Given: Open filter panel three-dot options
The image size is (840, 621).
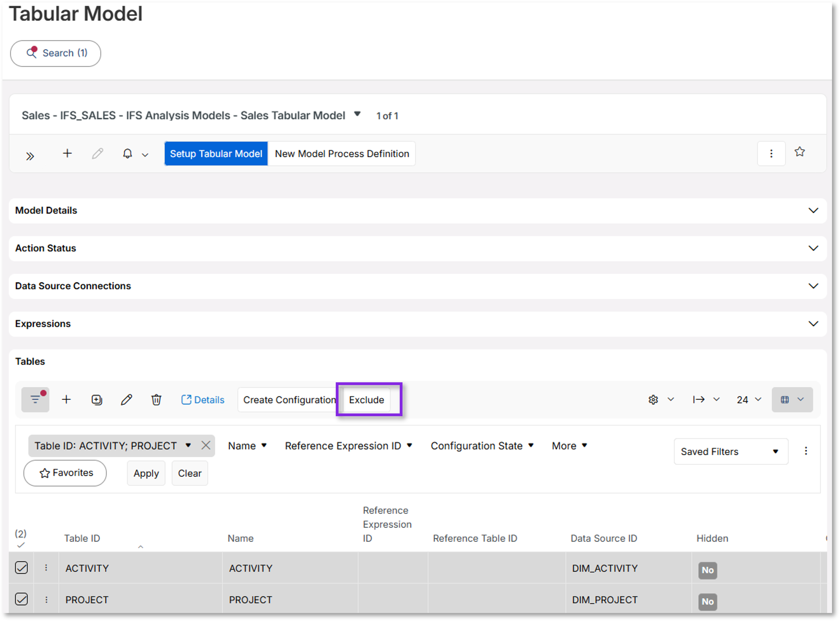Looking at the screenshot, I should coord(806,451).
